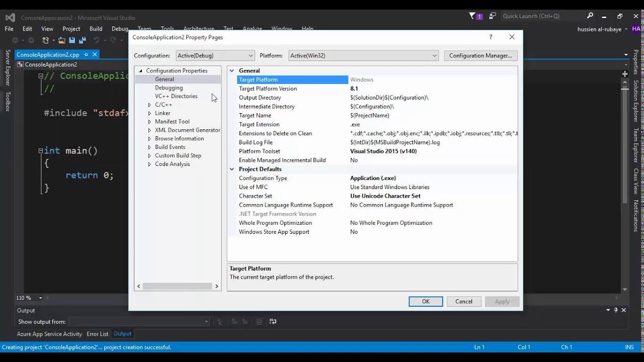Viewport: 644px width, 362px height.
Task: Click the New Project toolbar icon
Action: (46, 40)
